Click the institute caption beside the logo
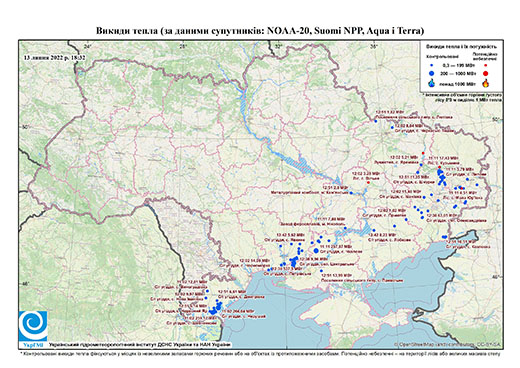This screenshot has height=368, width=520. click(140, 344)
